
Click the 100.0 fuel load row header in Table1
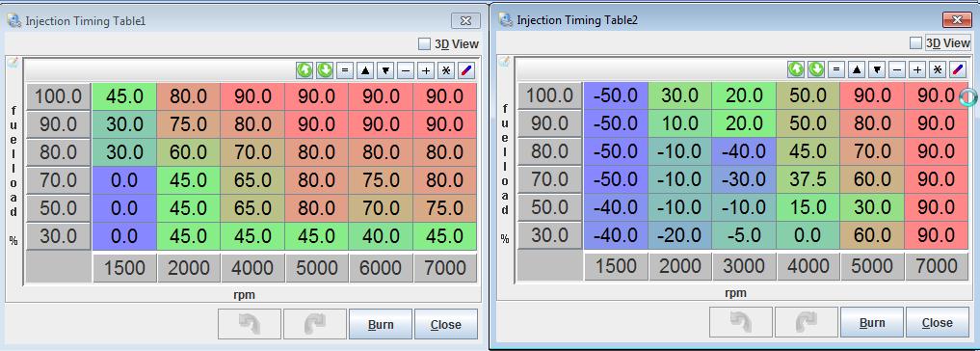pyautogui.click(x=59, y=96)
